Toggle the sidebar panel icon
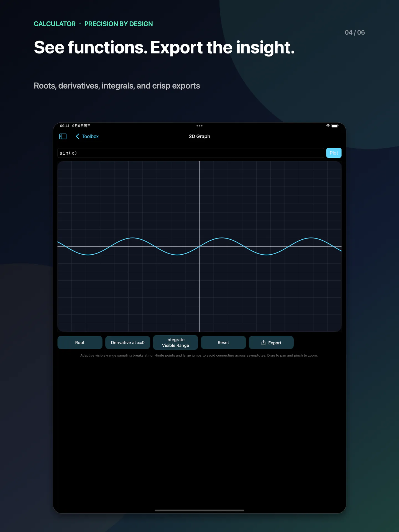 click(63, 136)
